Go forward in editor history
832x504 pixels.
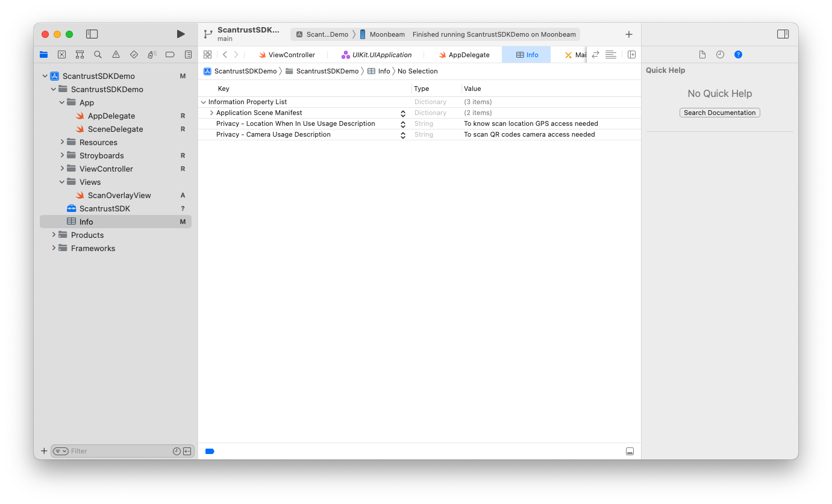click(236, 55)
